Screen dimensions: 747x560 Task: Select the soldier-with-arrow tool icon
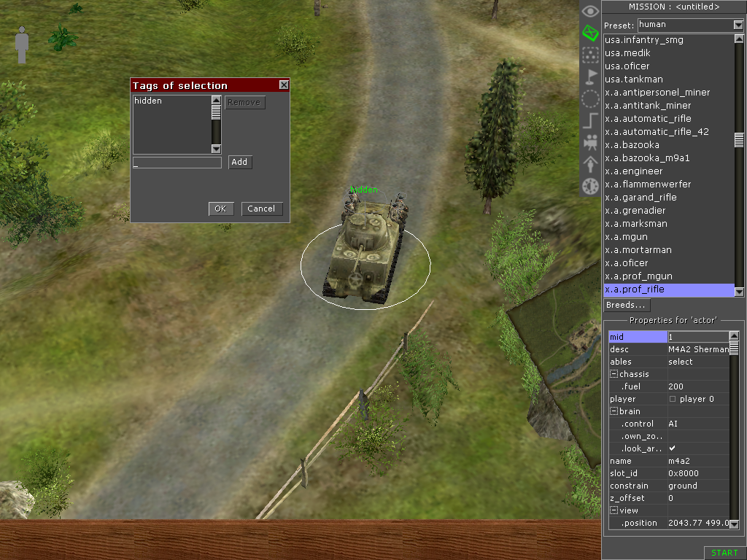coord(590,164)
